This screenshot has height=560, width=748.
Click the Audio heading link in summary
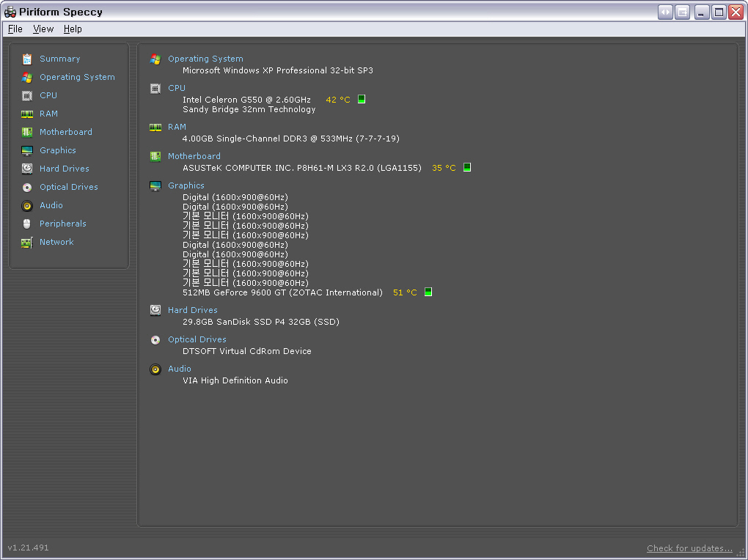point(180,369)
